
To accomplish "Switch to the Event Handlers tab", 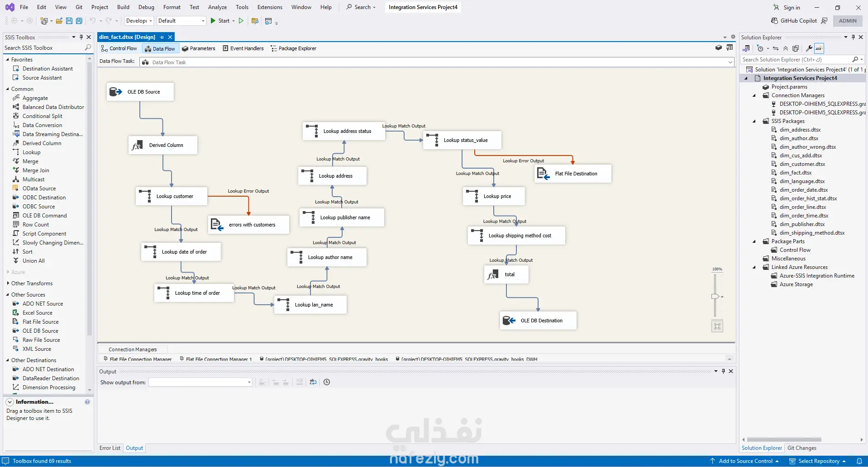I will (x=243, y=48).
